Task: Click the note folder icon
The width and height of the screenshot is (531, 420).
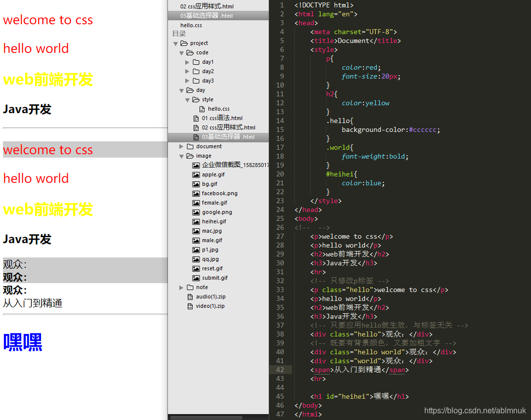Action: (x=190, y=287)
